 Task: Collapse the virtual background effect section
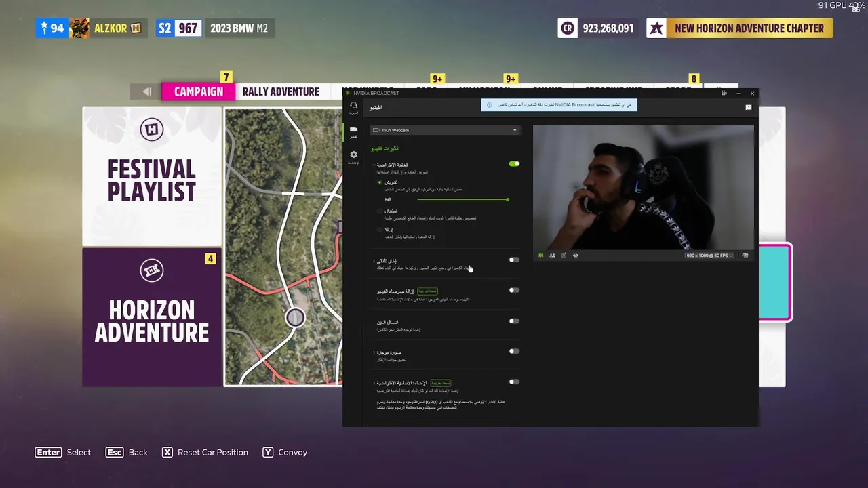point(374,165)
